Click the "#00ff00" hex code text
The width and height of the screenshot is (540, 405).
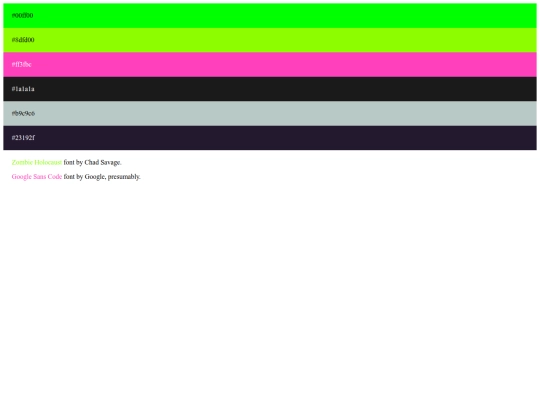[22, 15]
